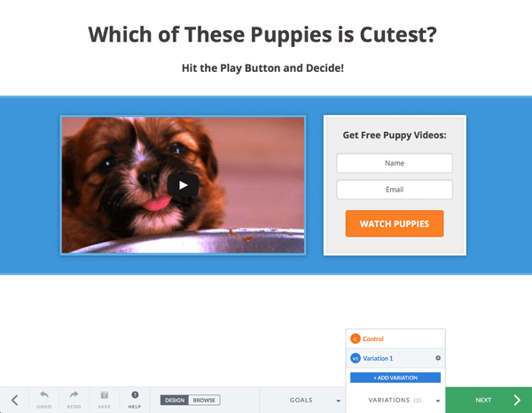
Task: Click the Name input field
Action: tap(395, 163)
